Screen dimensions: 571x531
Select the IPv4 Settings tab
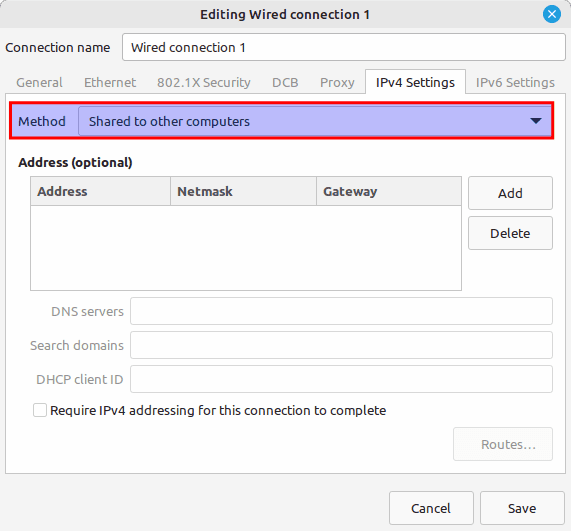click(x=415, y=82)
